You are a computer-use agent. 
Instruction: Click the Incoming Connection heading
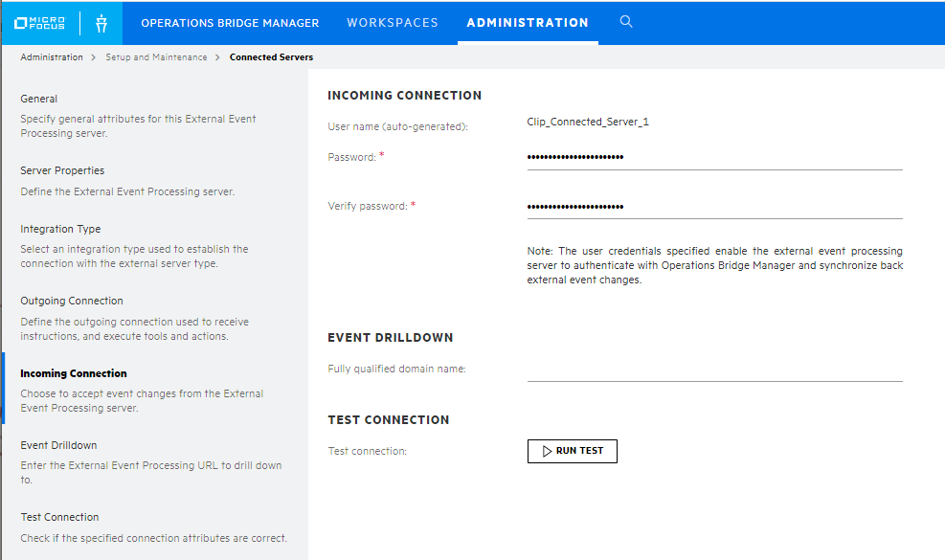404,95
